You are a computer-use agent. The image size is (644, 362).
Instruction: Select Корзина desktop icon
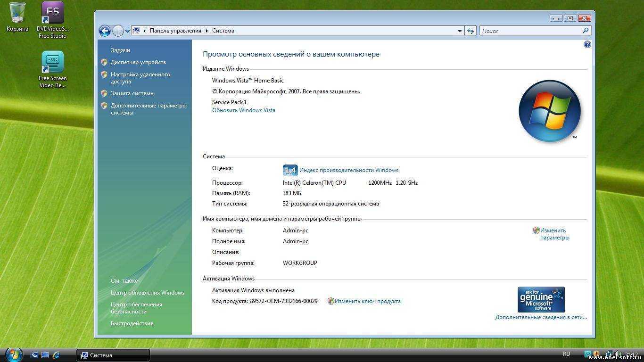point(17,17)
